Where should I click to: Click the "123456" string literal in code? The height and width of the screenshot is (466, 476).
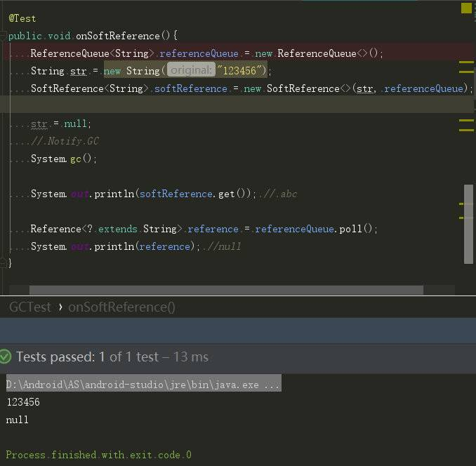pyautogui.click(x=239, y=70)
